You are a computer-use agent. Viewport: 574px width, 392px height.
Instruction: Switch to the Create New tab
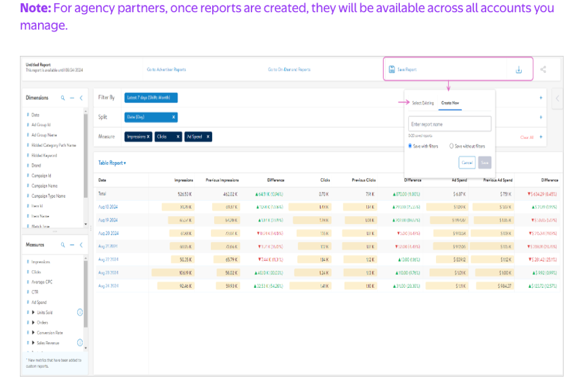450,103
